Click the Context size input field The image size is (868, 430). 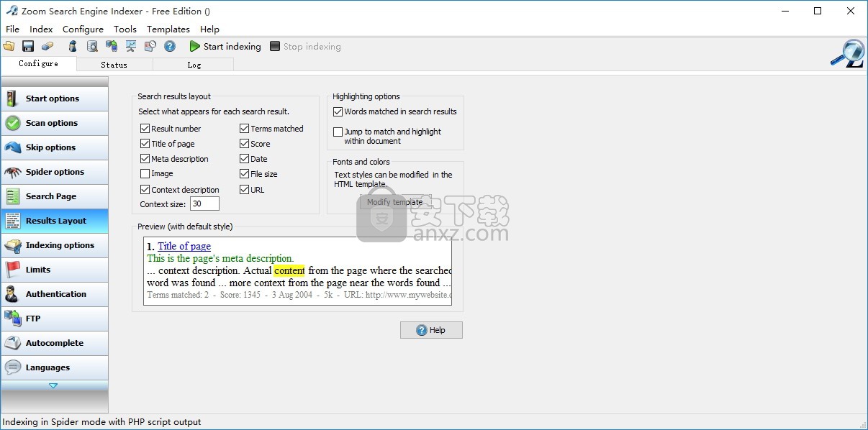coord(204,204)
